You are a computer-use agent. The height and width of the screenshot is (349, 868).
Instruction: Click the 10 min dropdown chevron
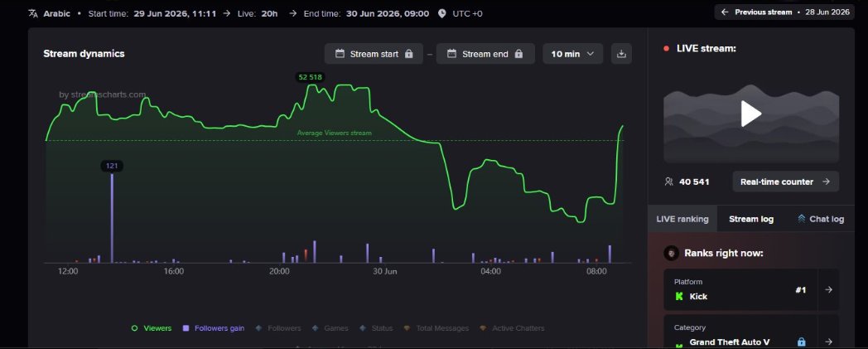590,54
